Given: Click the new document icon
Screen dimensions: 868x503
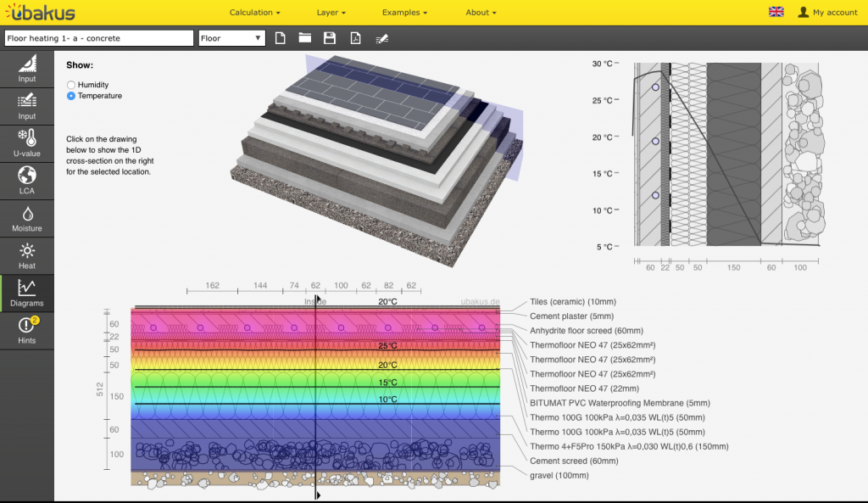Looking at the screenshot, I should [280, 38].
